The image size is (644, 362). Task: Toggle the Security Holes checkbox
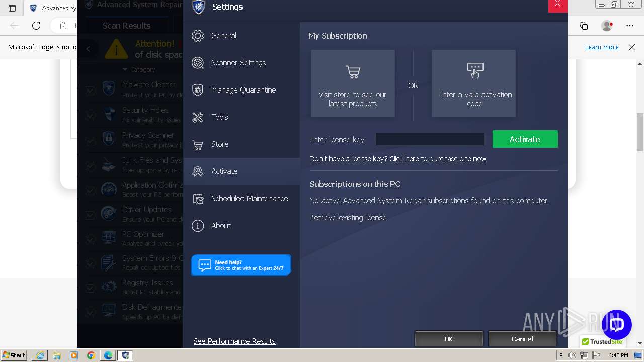[x=90, y=116]
